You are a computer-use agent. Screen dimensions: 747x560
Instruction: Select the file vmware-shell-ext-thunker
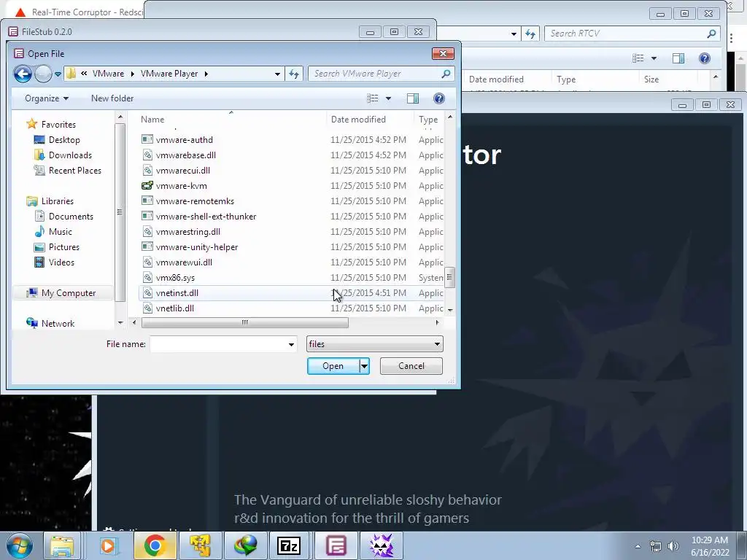pyautogui.click(x=206, y=217)
